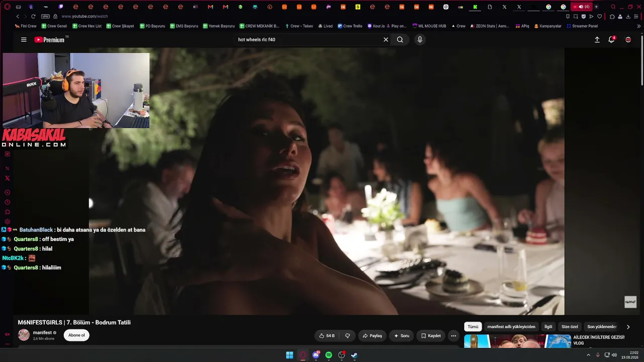This screenshot has width=644, height=362.
Task: Open the PD Başvuru bookmark
Action: click(152, 26)
